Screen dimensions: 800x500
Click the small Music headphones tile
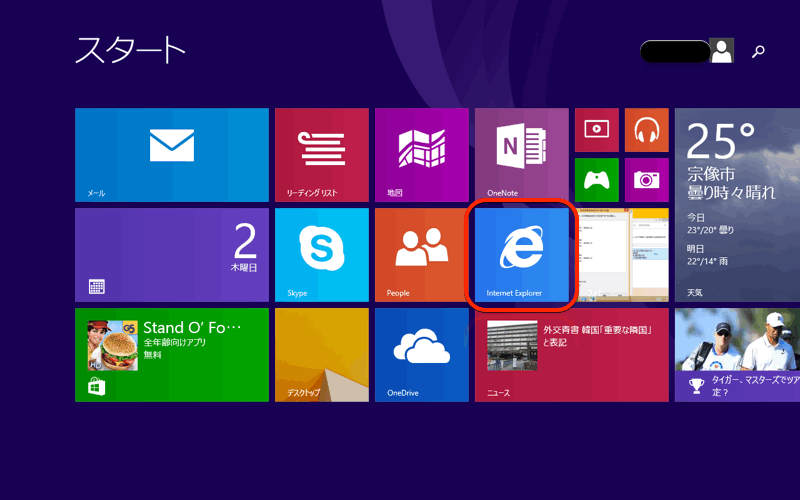point(646,130)
